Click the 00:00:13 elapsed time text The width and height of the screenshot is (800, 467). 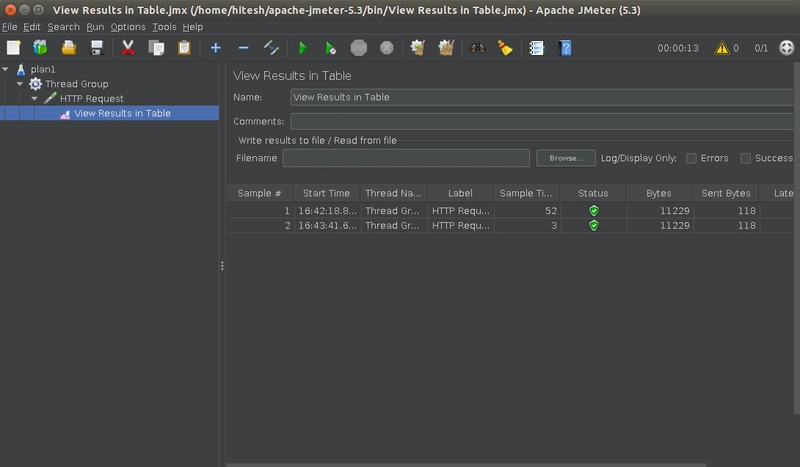678,48
